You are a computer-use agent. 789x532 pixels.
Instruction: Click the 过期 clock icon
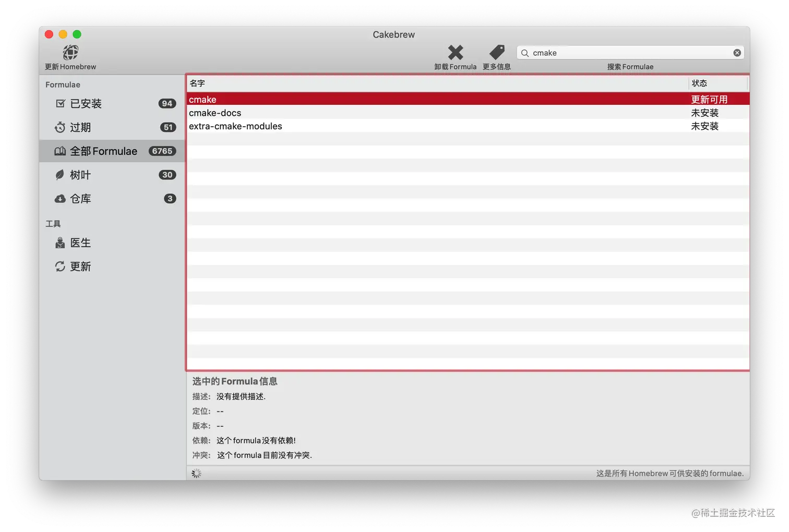pos(60,127)
